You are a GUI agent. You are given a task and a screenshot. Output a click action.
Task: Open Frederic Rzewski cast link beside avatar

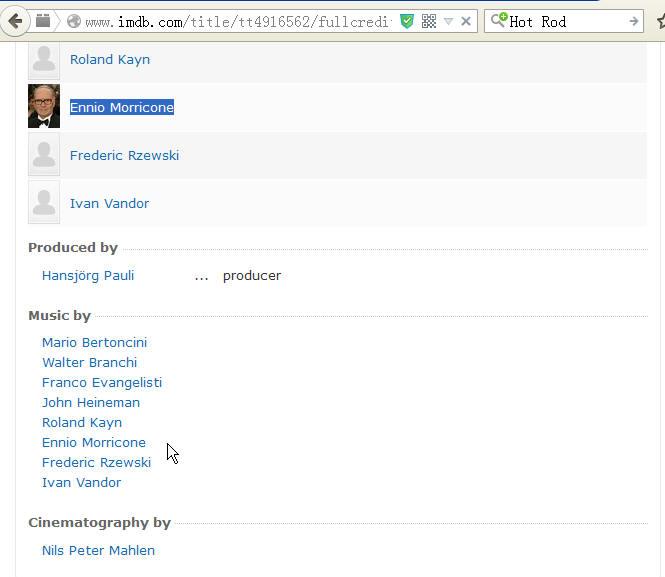click(x=124, y=155)
